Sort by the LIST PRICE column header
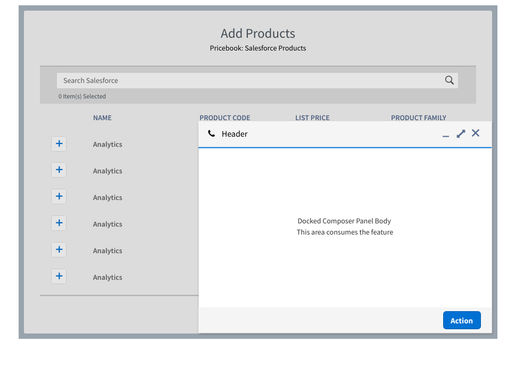Screen dimensions: 532x392 coord(312,118)
